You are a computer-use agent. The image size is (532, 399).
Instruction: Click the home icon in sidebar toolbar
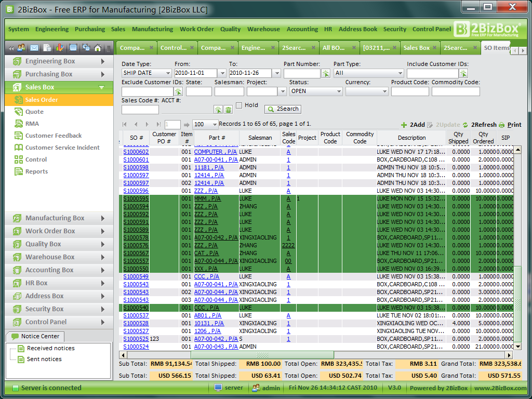pos(97,48)
